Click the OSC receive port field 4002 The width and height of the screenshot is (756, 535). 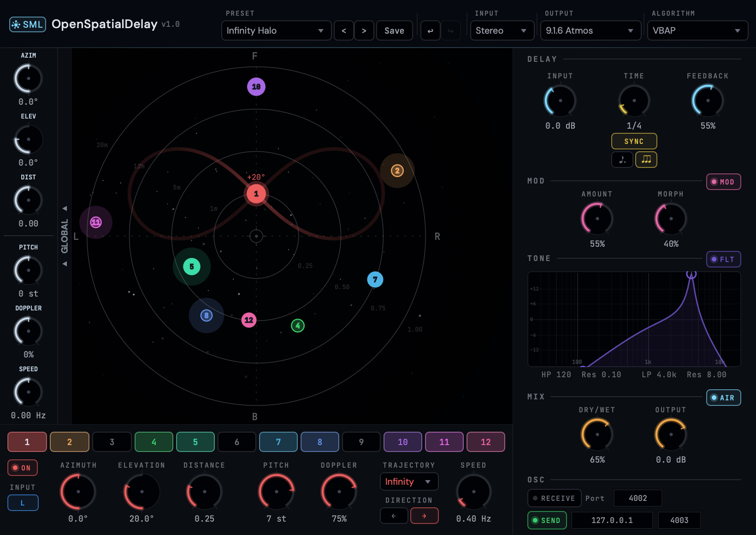click(x=638, y=498)
